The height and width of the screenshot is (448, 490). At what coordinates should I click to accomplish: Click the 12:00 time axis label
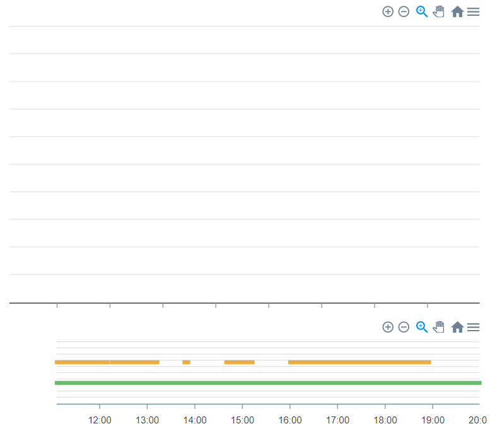[x=100, y=420]
